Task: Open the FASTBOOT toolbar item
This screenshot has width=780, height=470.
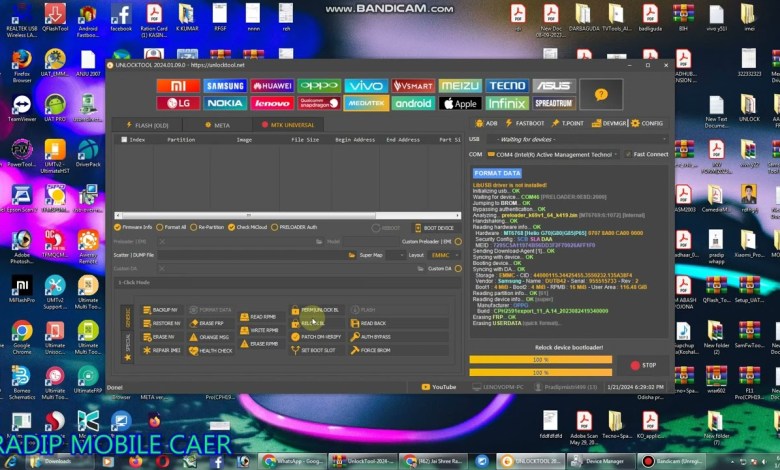Action: pos(525,123)
